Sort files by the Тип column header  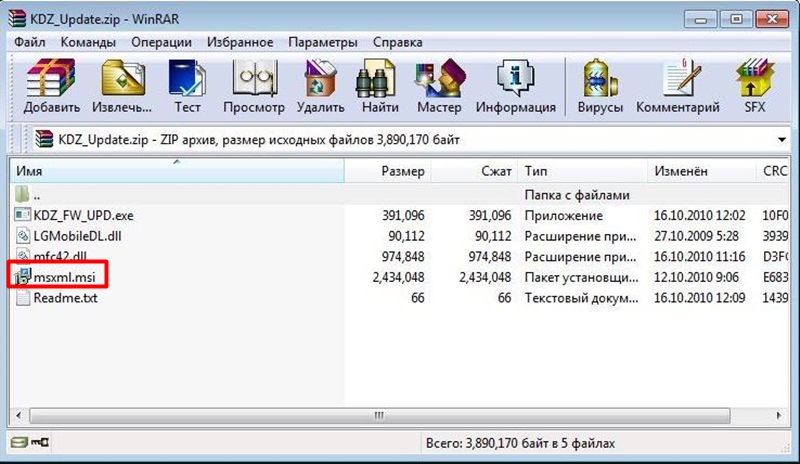[583, 171]
